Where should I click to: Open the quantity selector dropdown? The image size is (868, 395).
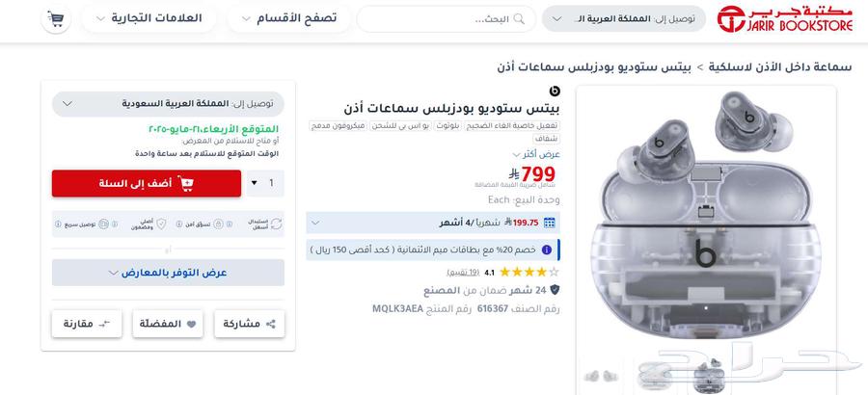[x=265, y=183]
